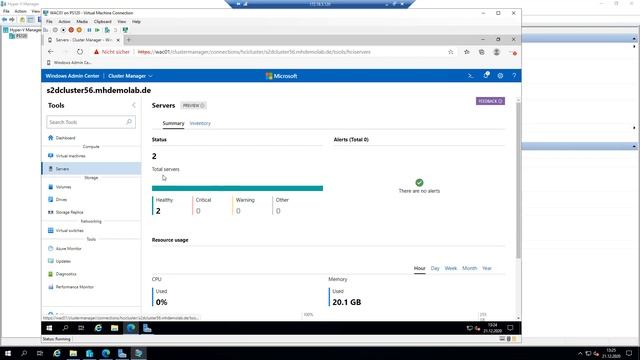Open notifications bell in Admin Center header
This screenshot has height=360, width=640.
(486, 76)
